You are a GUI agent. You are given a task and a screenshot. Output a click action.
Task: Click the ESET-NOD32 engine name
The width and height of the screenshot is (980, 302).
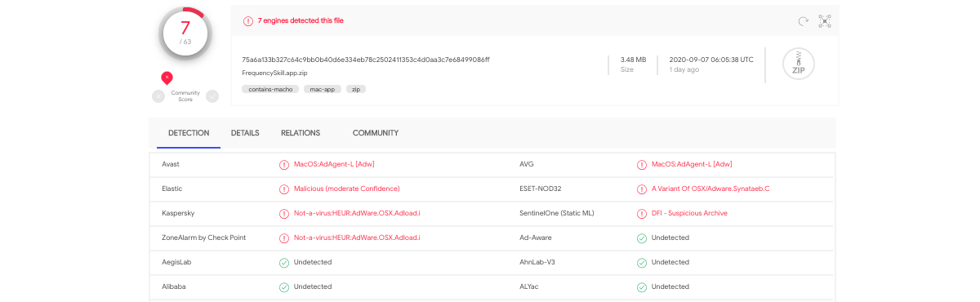click(x=541, y=189)
